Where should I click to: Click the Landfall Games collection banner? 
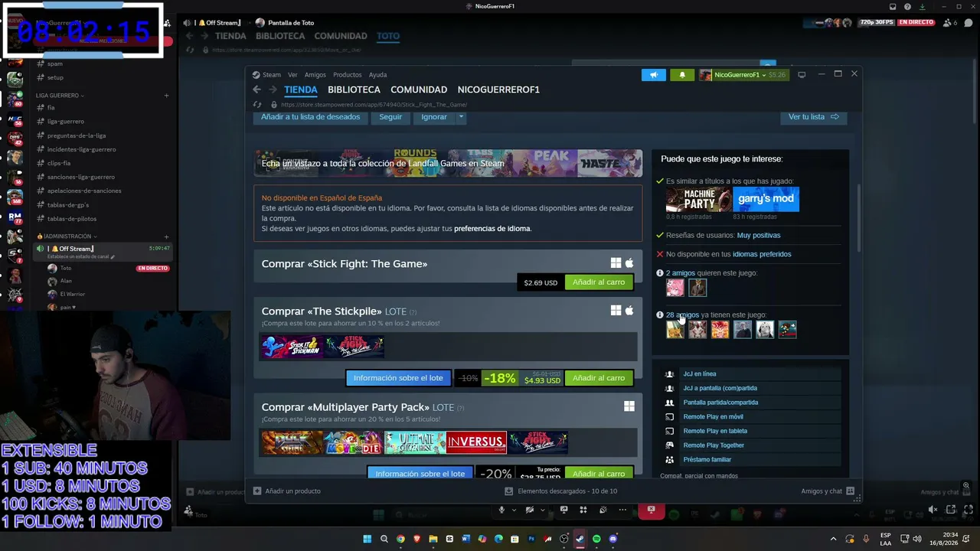(x=448, y=163)
